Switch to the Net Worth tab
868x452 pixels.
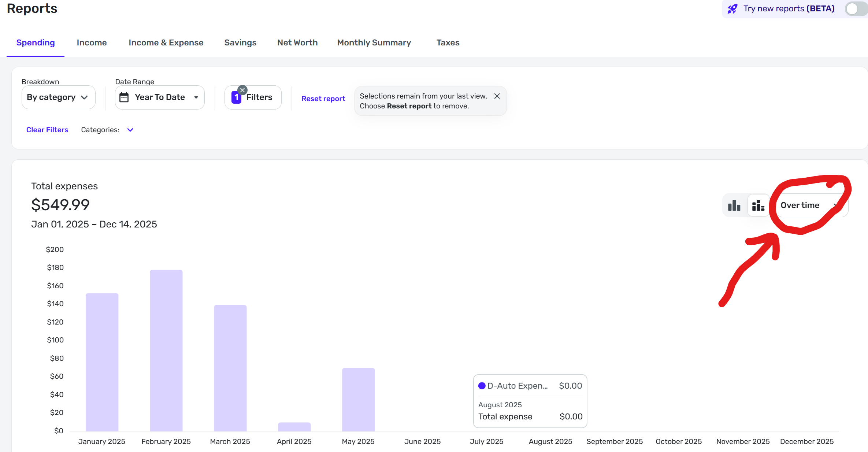coord(297,43)
